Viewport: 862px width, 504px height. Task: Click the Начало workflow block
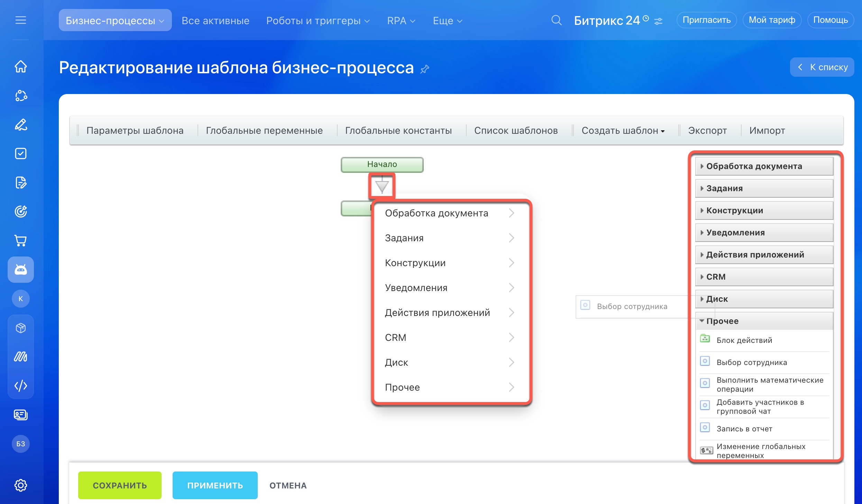382,165
